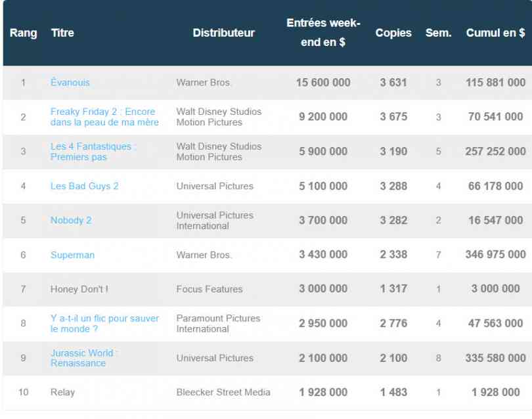The width and height of the screenshot is (532, 419).
Task: Click copies value 3 282
Action: (393, 220)
